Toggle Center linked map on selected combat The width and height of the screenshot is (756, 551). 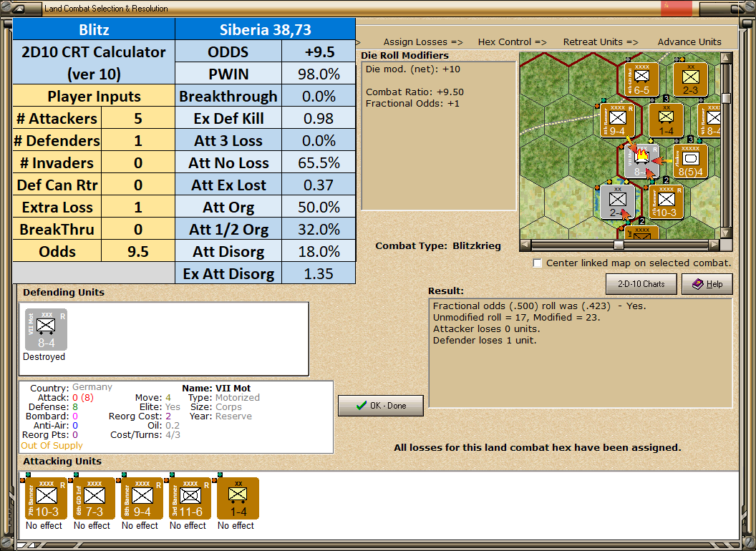point(538,263)
